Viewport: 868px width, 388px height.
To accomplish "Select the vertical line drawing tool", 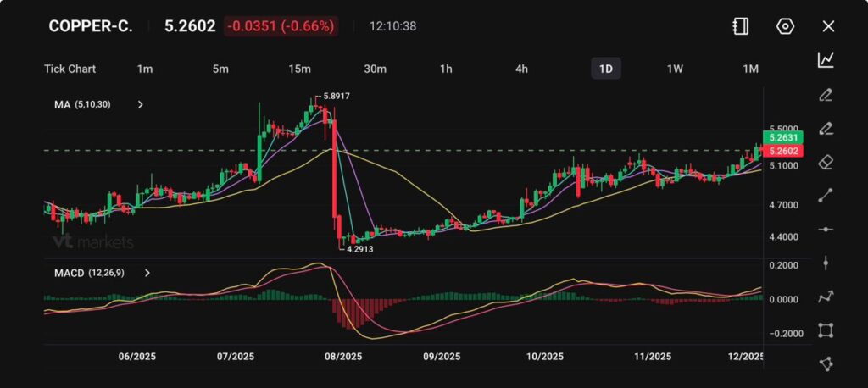I will [826, 263].
